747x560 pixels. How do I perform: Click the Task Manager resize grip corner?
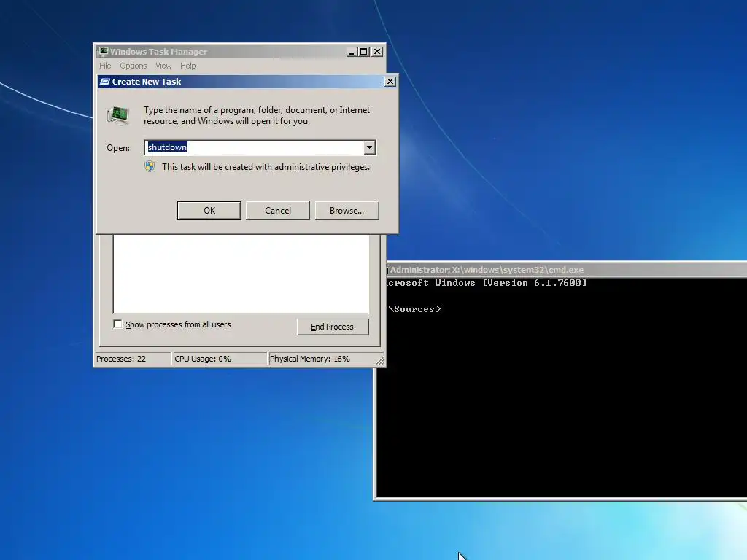(380, 361)
